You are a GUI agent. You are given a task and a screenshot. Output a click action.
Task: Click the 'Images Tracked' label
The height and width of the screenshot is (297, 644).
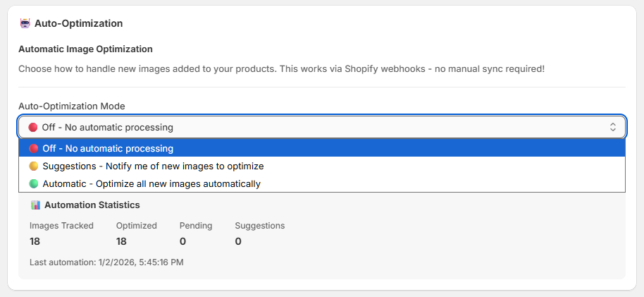tap(61, 226)
